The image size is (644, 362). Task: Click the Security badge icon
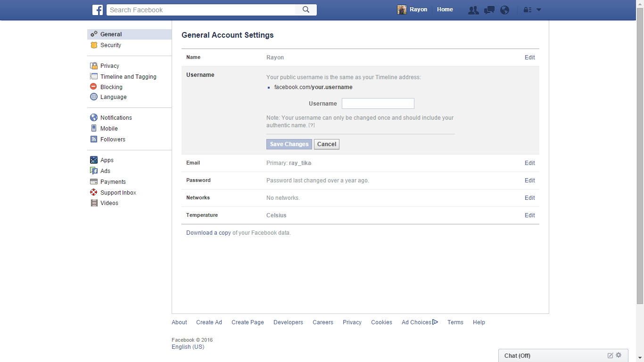[x=94, y=45]
